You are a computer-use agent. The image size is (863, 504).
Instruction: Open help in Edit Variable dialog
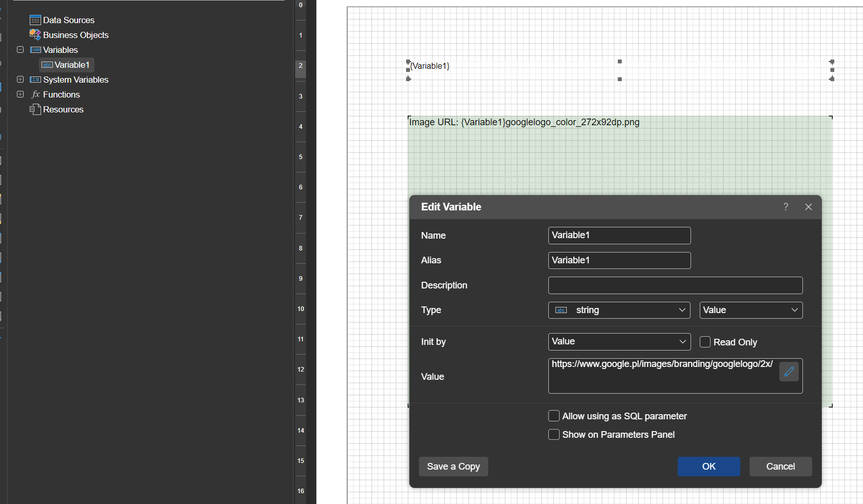pos(786,207)
